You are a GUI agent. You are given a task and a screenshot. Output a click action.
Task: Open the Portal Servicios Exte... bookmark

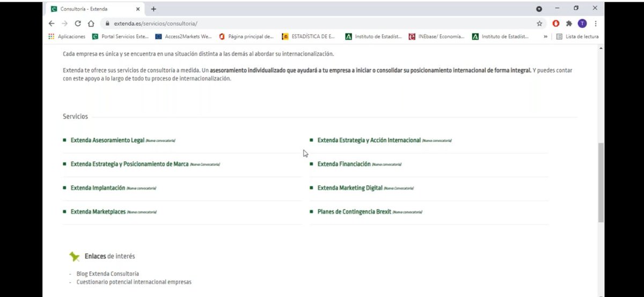click(x=121, y=37)
